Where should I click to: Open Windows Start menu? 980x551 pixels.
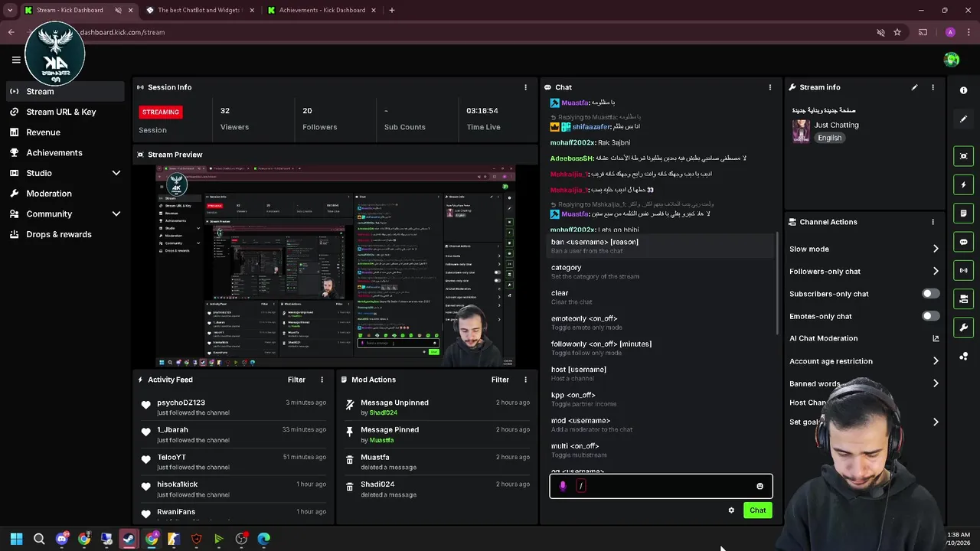click(16, 539)
